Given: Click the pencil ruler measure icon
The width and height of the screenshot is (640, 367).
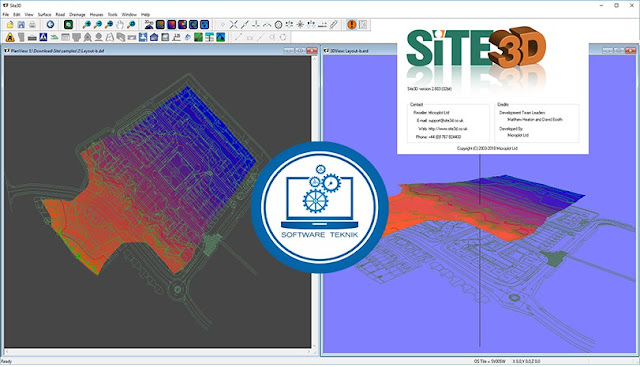Looking at the screenshot, I should [x=333, y=24].
